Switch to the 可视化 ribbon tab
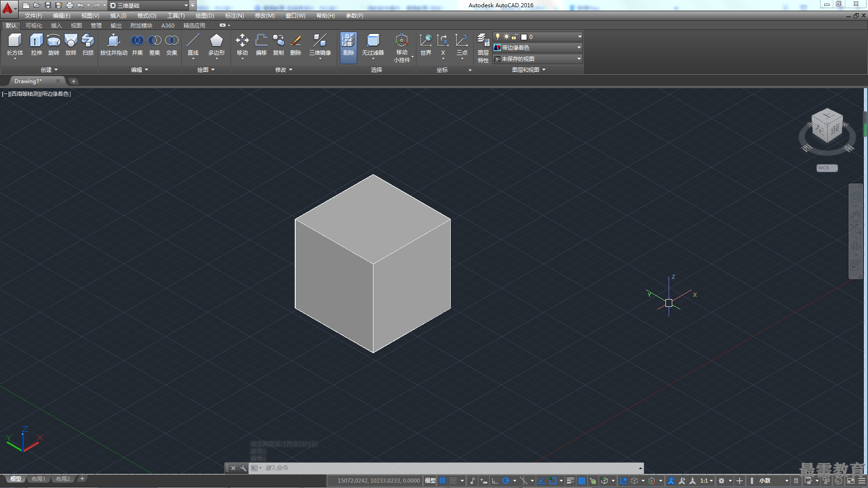 34,26
